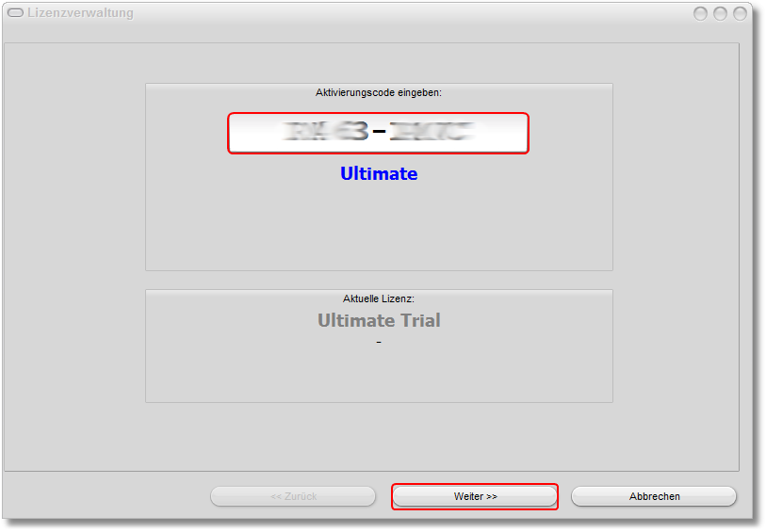Click the 'Aktivierungscode eingeben:' label
The image size is (766, 532).
coord(378,93)
